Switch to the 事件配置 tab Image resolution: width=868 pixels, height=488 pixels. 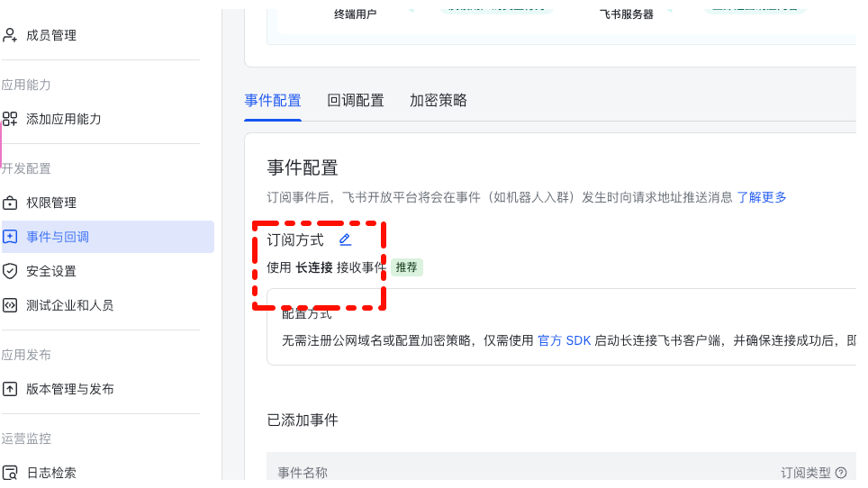pyautogui.click(x=273, y=100)
